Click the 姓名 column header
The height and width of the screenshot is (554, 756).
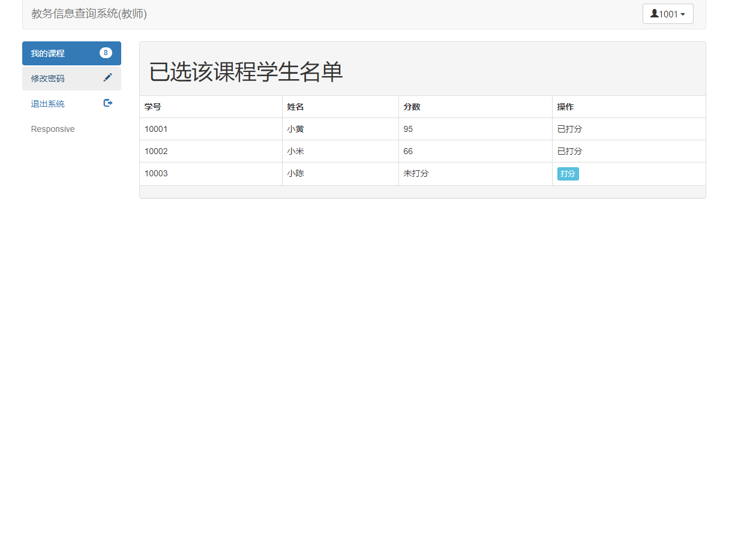click(x=295, y=106)
